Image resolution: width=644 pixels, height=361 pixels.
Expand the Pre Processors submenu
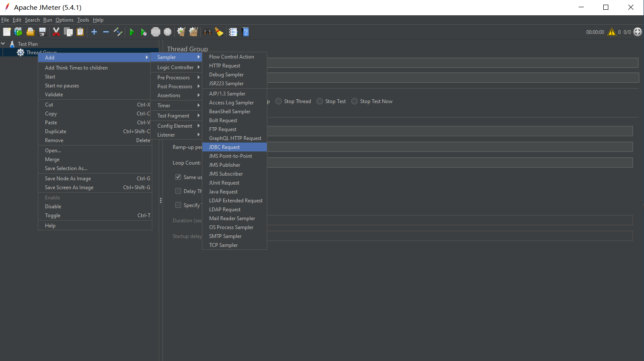point(176,77)
